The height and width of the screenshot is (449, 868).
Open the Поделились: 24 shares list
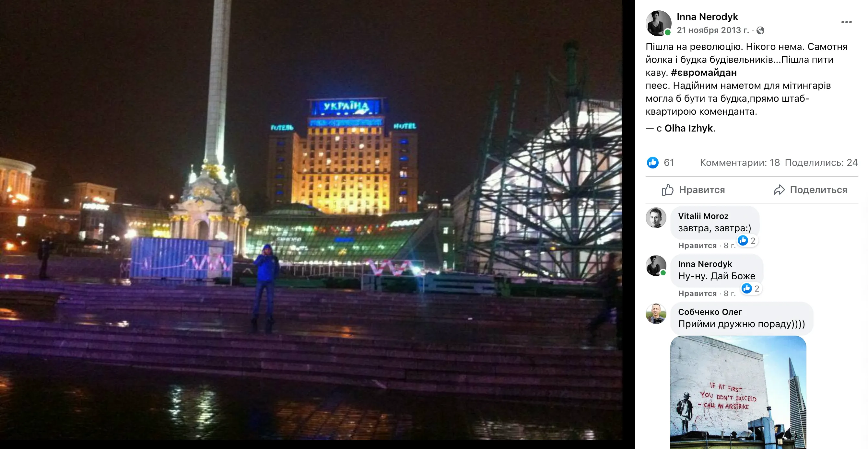pos(821,163)
